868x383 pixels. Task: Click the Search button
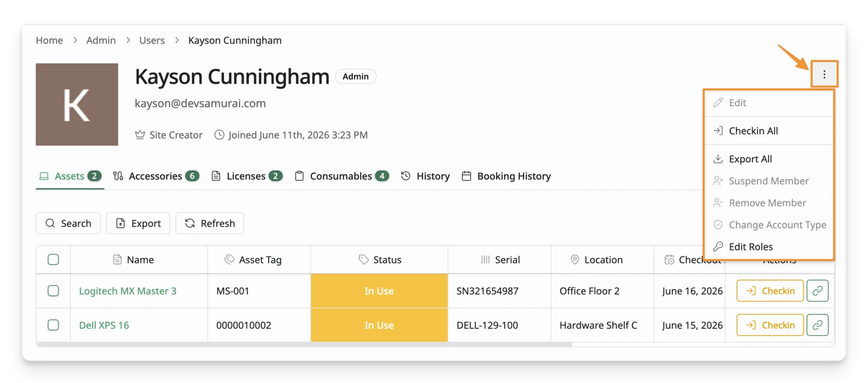pos(68,223)
